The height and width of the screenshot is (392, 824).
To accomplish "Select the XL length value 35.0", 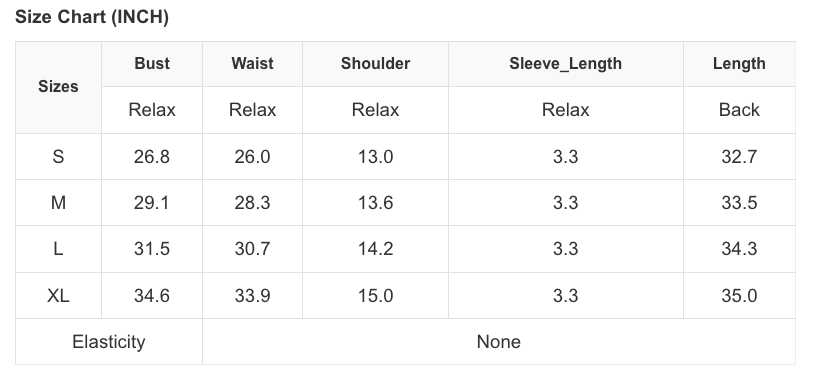I will [x=739, y=296].
